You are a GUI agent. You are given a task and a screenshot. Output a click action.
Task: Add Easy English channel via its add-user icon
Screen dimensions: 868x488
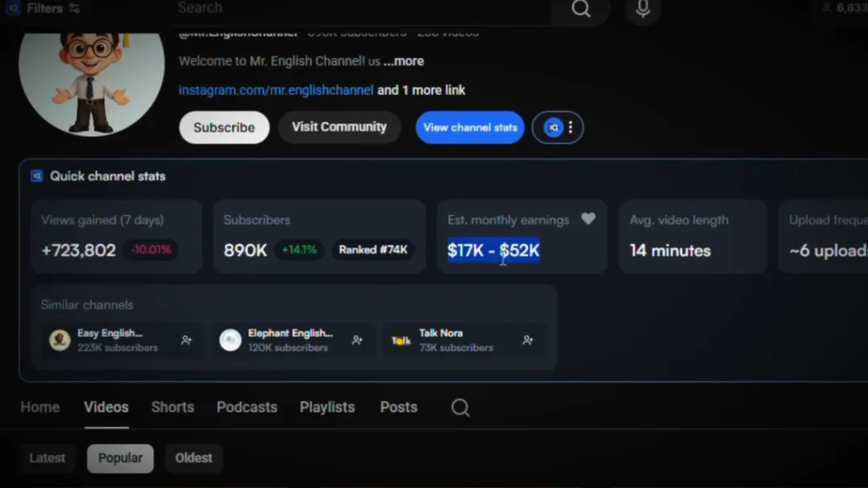(186, 341)
